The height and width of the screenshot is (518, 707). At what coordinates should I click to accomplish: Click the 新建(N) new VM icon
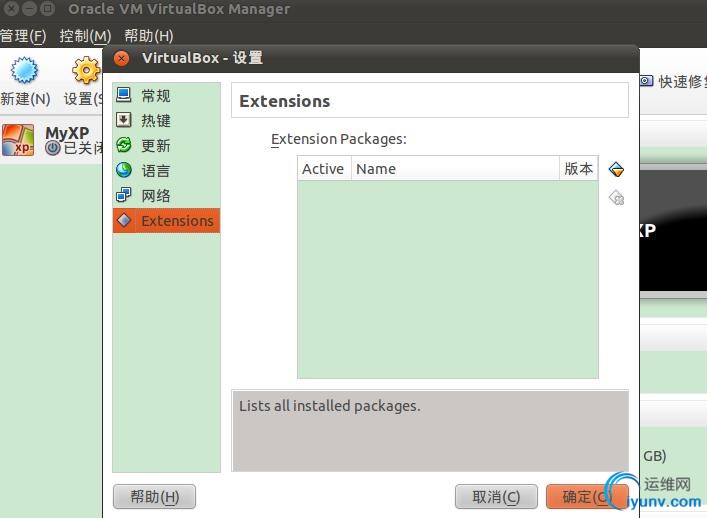(x=24, y=70)
